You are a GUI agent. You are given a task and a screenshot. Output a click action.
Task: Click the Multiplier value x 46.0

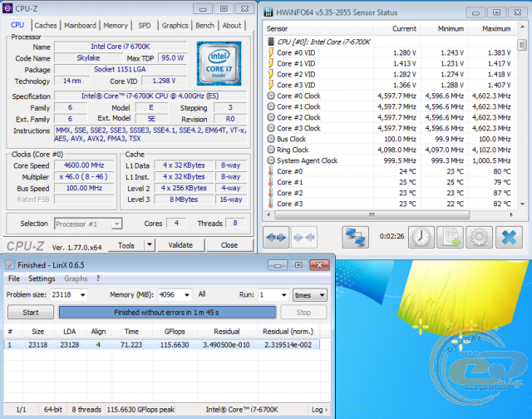point(84,177)
